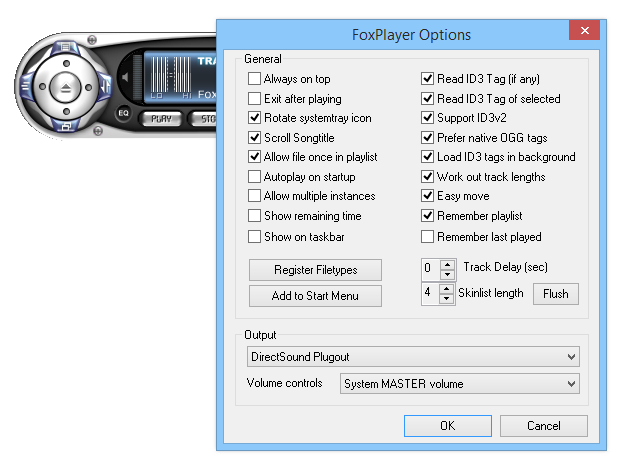This screenshot has width=626, height=469.
Task: Open the DirectSound Plugout output dropdown
Action: [413, 357]
